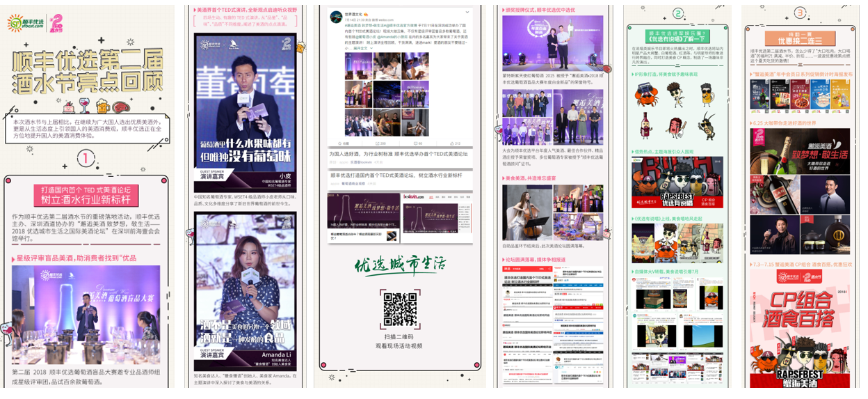Click the circled number 1 section marker
The height and width of the screenshot is (399, 868).
click(86, 159)
